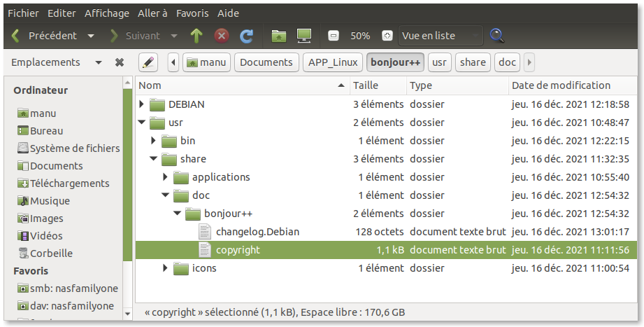Sort by the Type column header

[457, 85]
